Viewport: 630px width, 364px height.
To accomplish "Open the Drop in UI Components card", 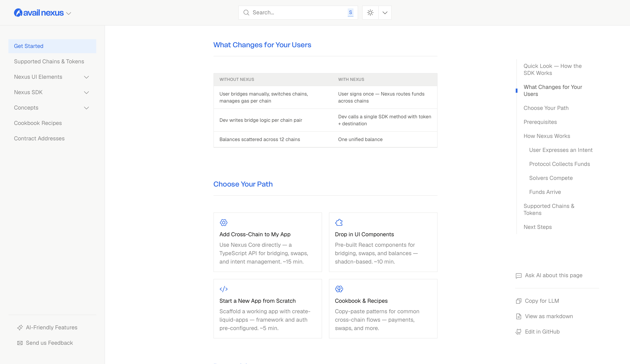I will tap(383, 242).
